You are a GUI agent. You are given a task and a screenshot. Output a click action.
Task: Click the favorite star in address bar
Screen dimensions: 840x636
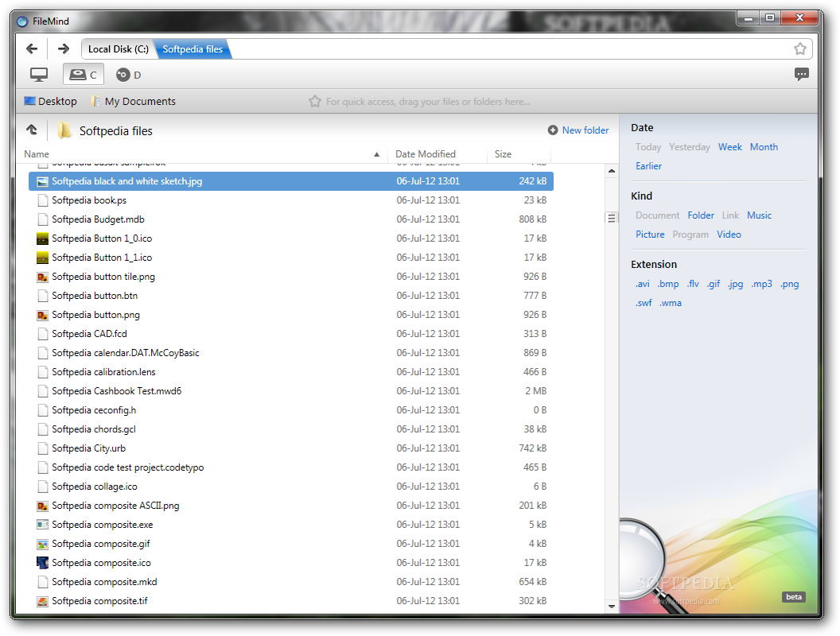click(x=799, y=48)
